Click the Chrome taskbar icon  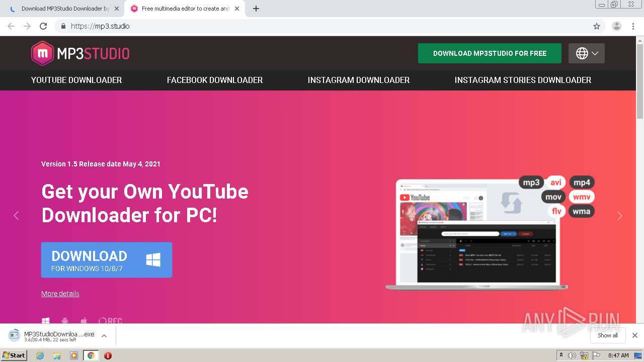pos(91,355)
